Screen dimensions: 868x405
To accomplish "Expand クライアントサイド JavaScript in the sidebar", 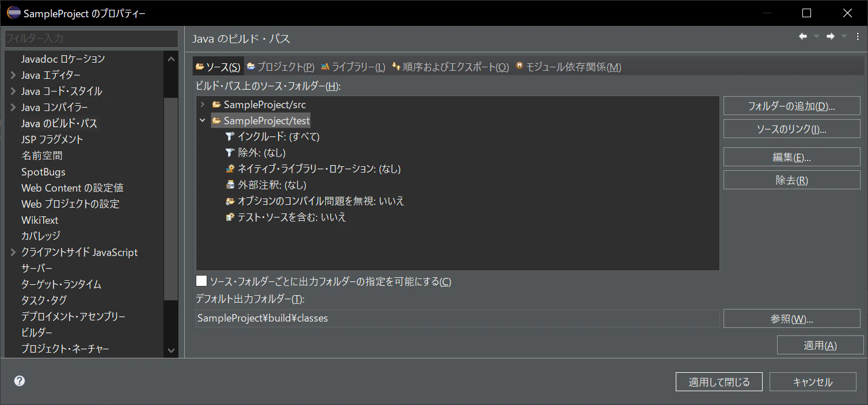I will (13, 252).
